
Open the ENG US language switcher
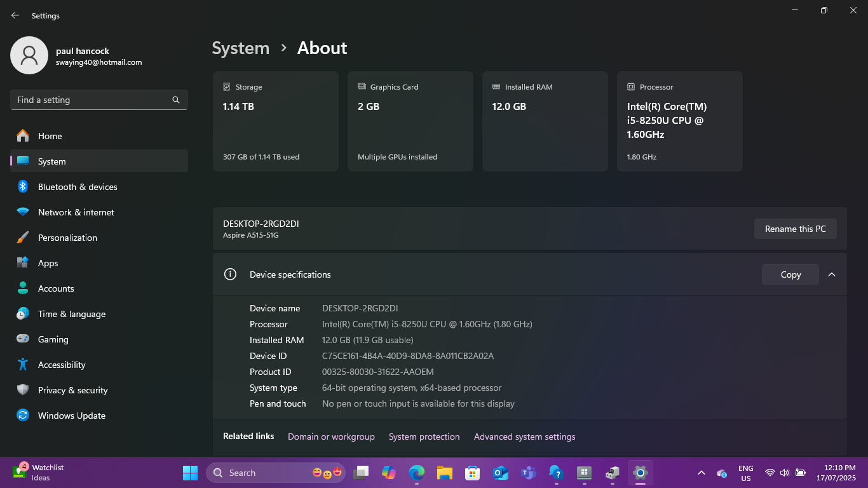[746, 473]
